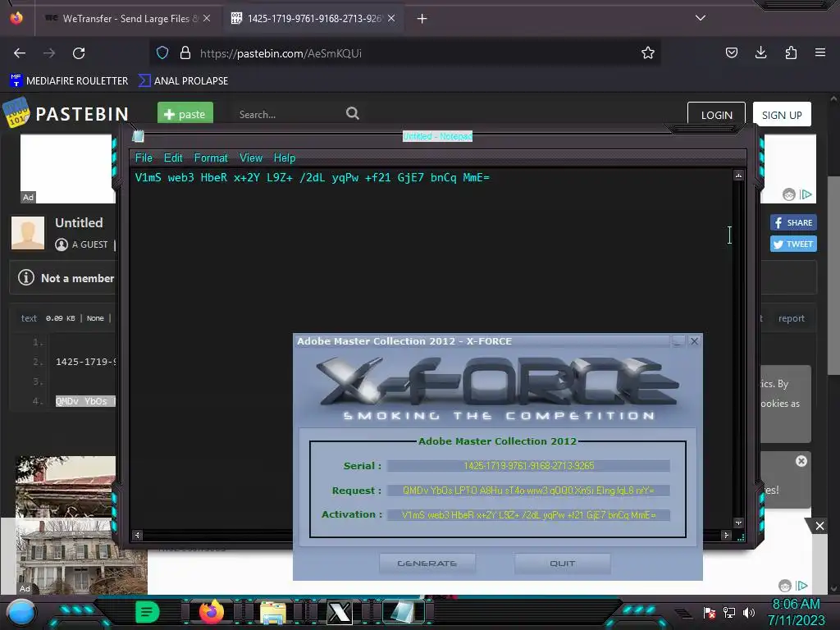Click the volume speaker tray icon
Viewport: 840px width, 630px height.
point(749,612)
